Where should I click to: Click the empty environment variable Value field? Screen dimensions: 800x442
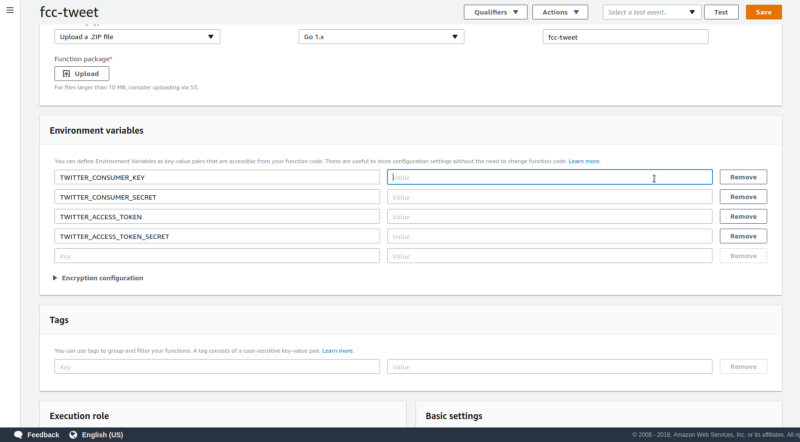(x=549, y=256)
